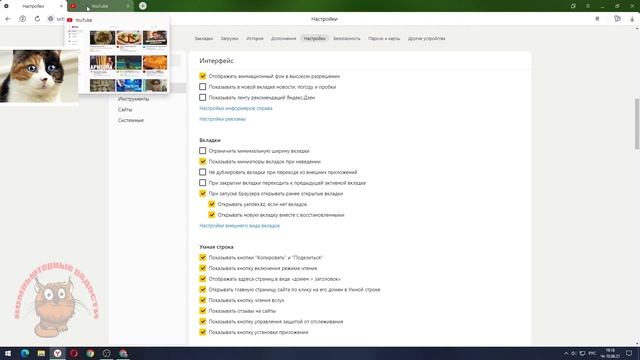Disable restoring previously opened tabs at startup
Screen dimensions: 640x360
(202, 193)
